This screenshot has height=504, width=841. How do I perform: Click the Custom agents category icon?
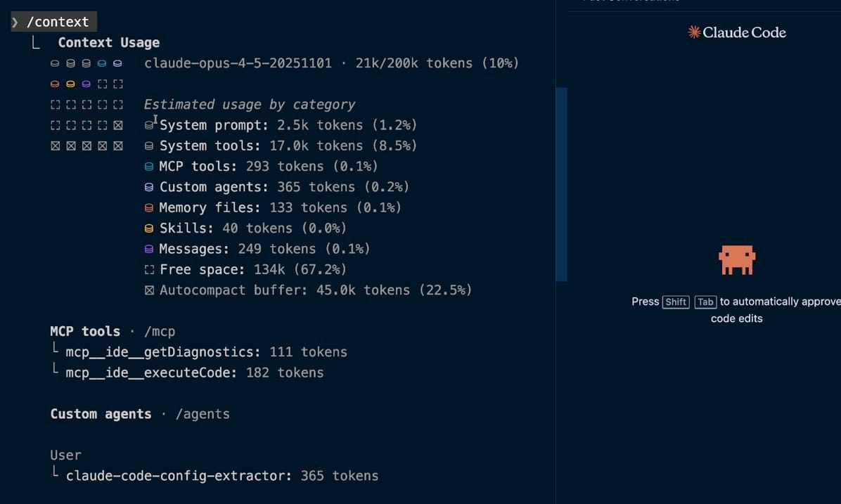click(x=148, y=188)
